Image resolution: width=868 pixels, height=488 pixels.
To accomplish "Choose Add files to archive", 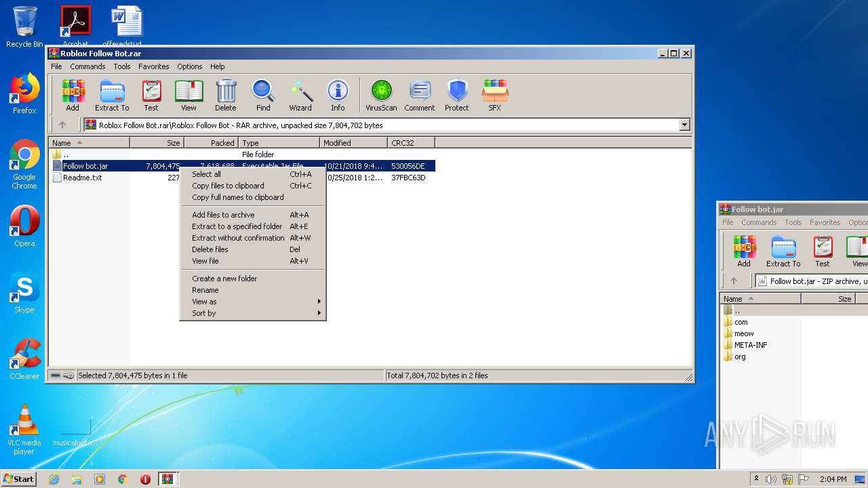I will click(252, 215).
